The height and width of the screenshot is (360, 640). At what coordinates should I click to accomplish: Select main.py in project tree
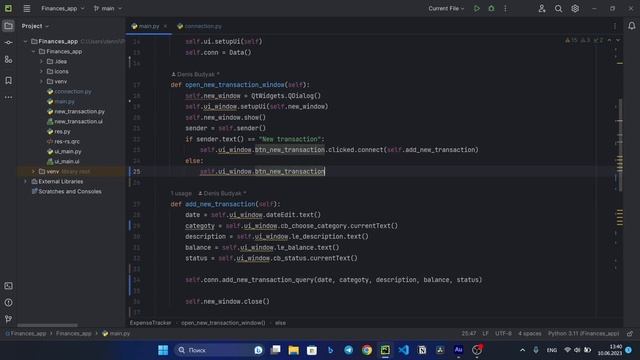click(x=64, y=101)
